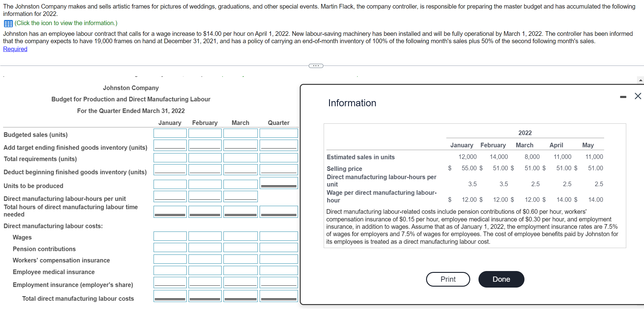Select March Budgeted sales input
Viewport: 644px width, 309px height.
[241, 133]
